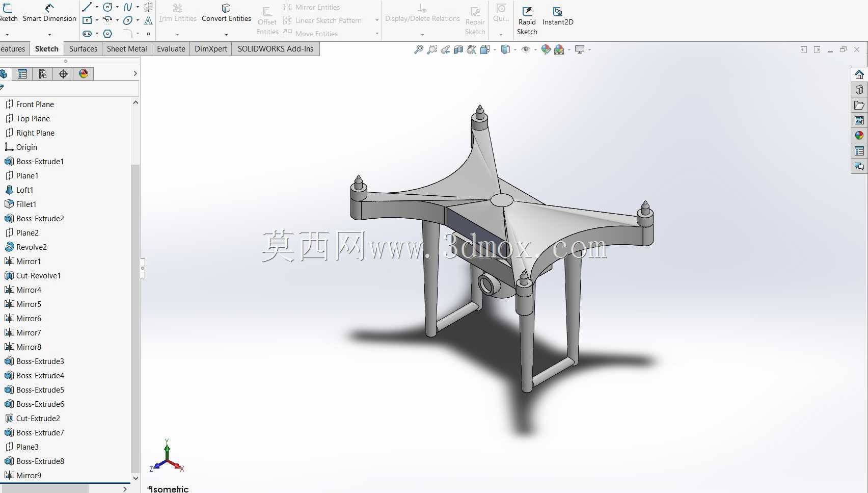Open File Explorer folder in task pane
This screenshot has height=493, width=868.
[x=859, y=105]
